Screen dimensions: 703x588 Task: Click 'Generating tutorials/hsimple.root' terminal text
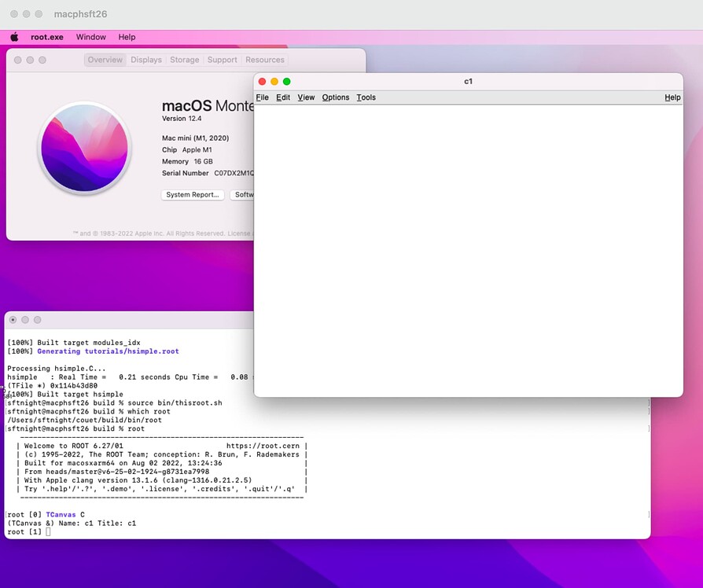(x=108, y=351)
